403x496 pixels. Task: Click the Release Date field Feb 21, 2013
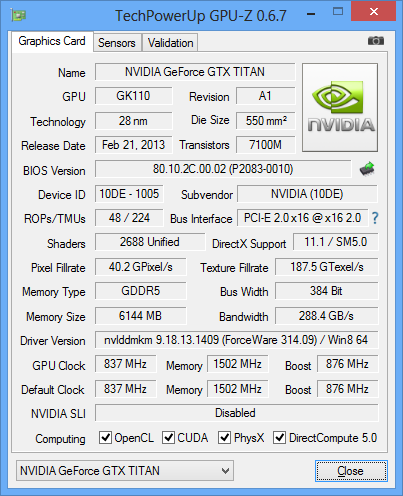133,145
